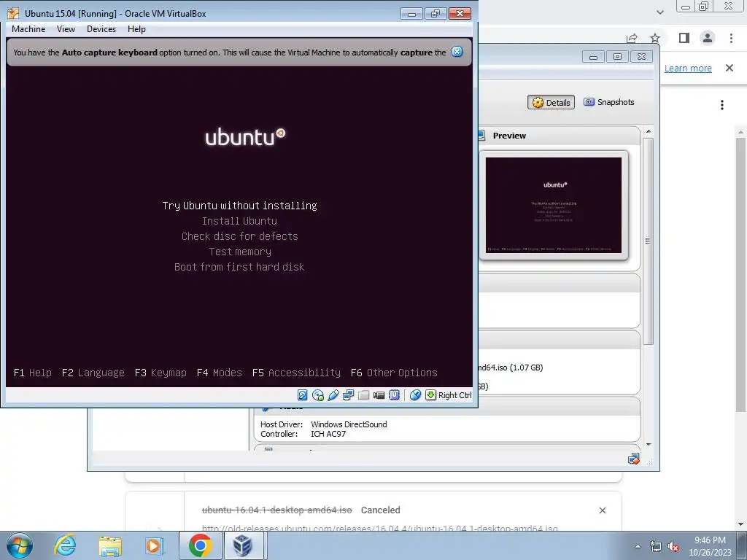Open the Help menu of VirtualBox VM

(x=136, y=29)
